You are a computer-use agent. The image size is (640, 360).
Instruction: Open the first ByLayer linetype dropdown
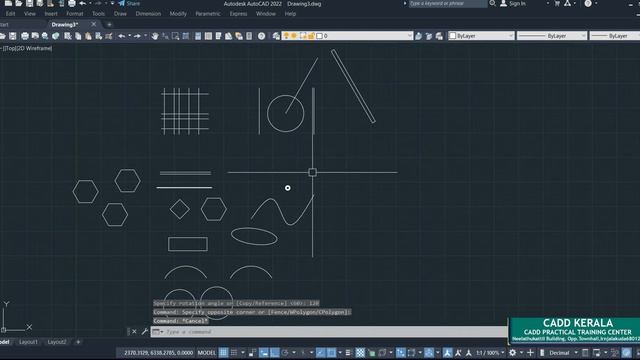point(552,36)
